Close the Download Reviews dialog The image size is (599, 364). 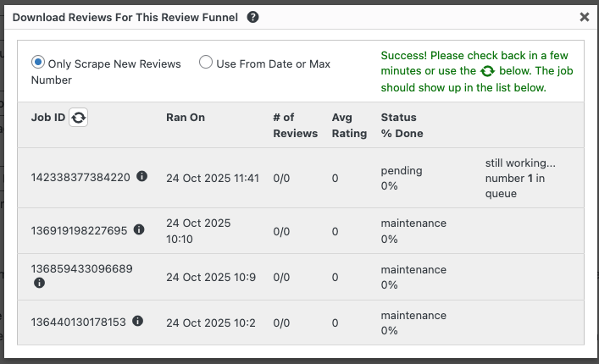click(x=584, y=17)
